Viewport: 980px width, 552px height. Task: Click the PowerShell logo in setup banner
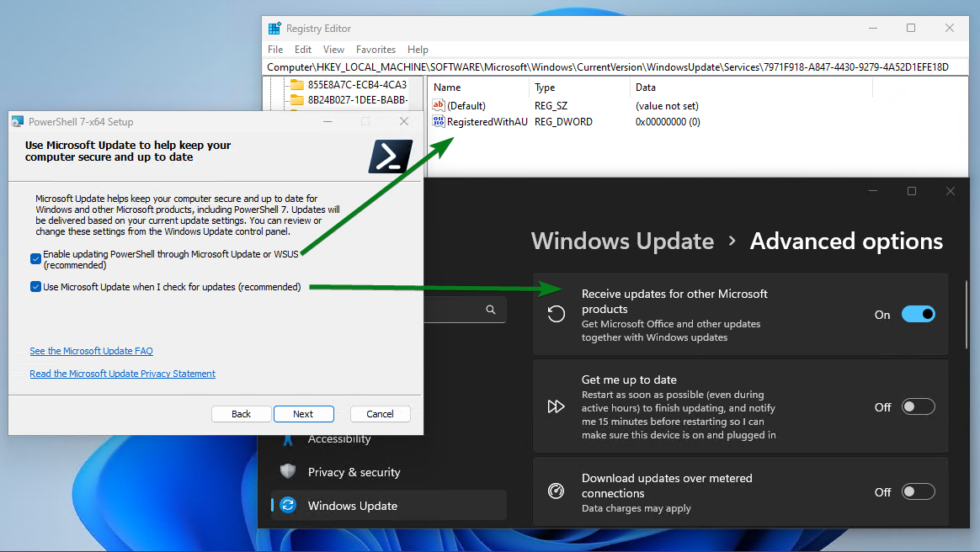point(390,157)
